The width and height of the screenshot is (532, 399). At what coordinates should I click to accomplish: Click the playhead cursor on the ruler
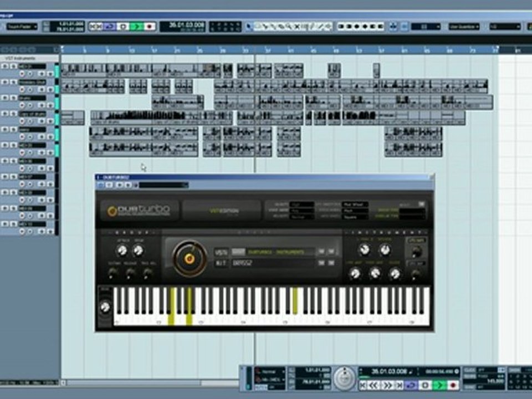(x=255, y=50)
